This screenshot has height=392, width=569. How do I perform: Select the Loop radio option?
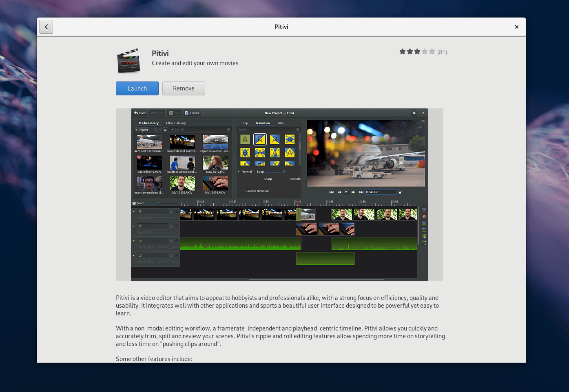click(x=255, y=172)
